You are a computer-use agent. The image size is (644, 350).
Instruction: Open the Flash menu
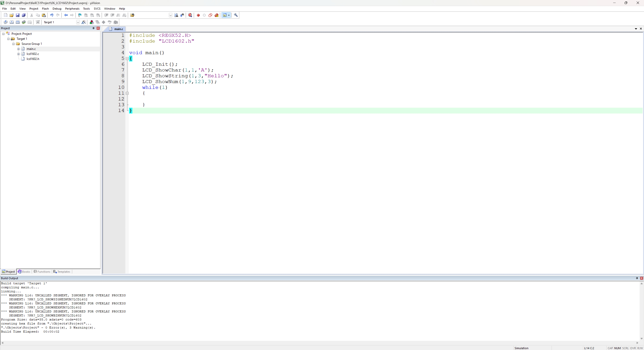45,9
